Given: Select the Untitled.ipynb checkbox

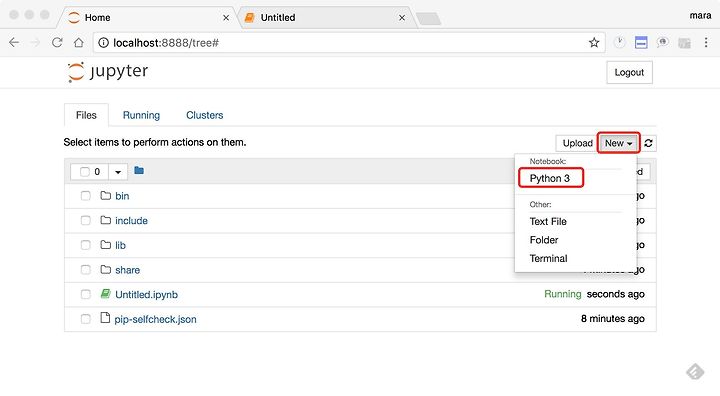Looking at the screenshot, I should tap(85, 294).
